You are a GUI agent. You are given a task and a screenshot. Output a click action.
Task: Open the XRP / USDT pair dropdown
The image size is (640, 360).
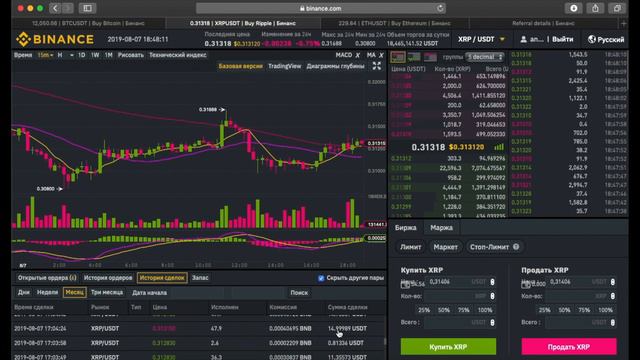coord(481,39)
